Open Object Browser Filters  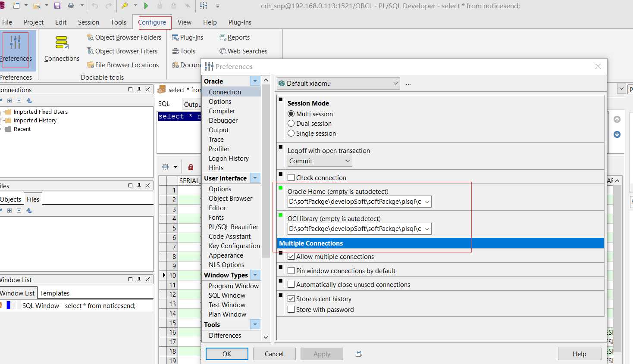[122, 51]
